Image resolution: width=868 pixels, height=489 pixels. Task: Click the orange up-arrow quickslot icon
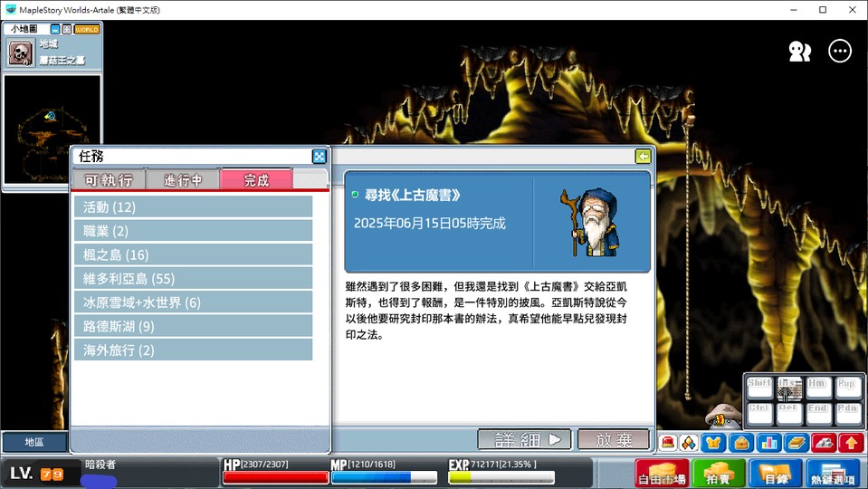coord(851,443)
